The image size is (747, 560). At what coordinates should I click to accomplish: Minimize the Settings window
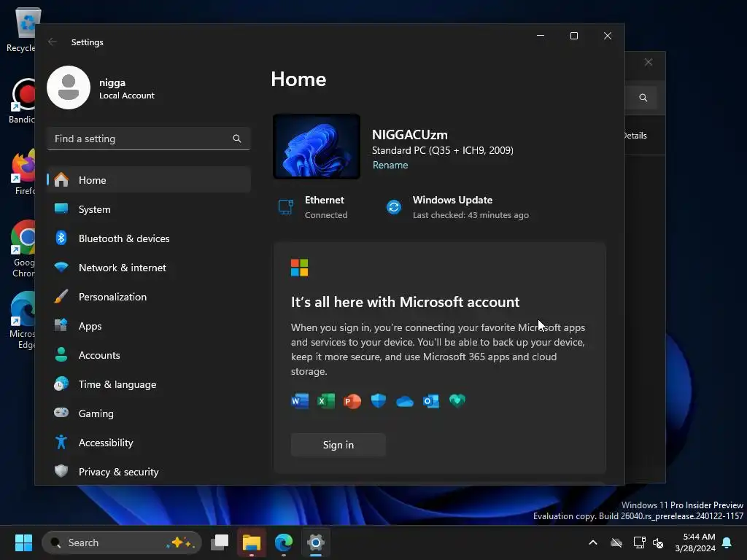541,36
